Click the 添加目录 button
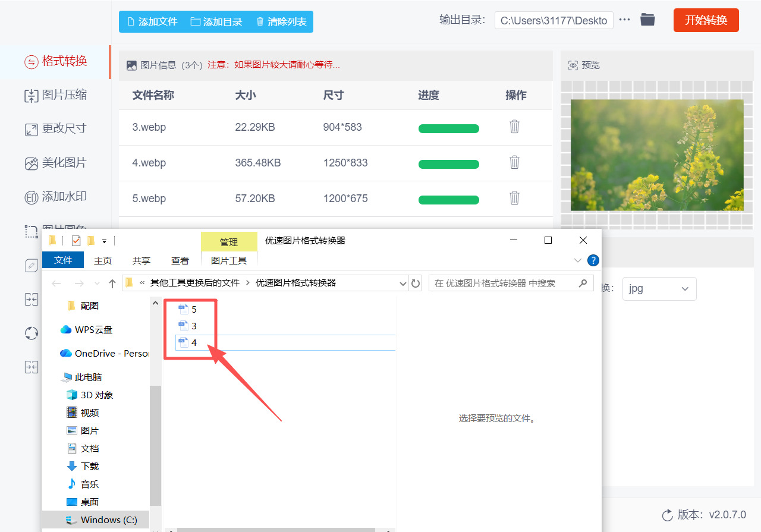Screen dimensions: 761x532 point(216,21)
